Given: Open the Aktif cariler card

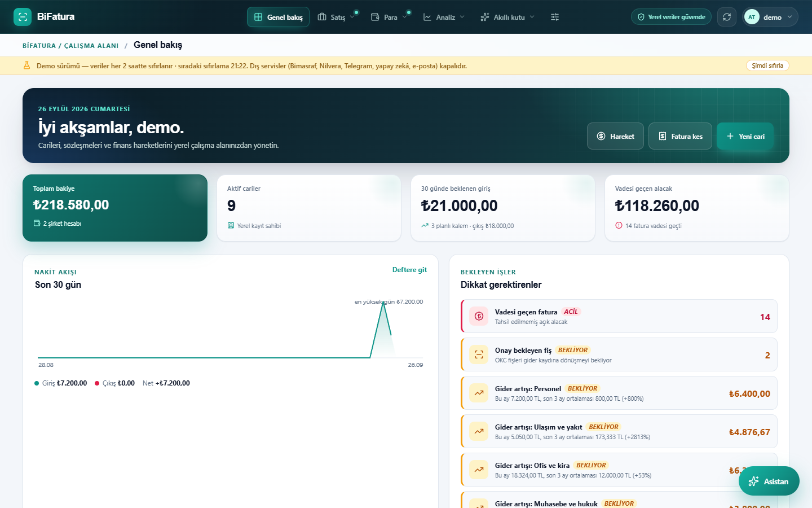Looking at the screenshot, I should 309,208.
